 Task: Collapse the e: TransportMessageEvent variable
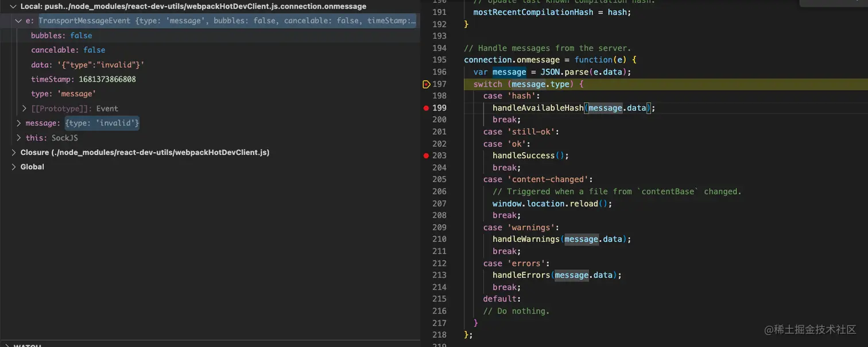pyautogui.click(x=19, y=21)
